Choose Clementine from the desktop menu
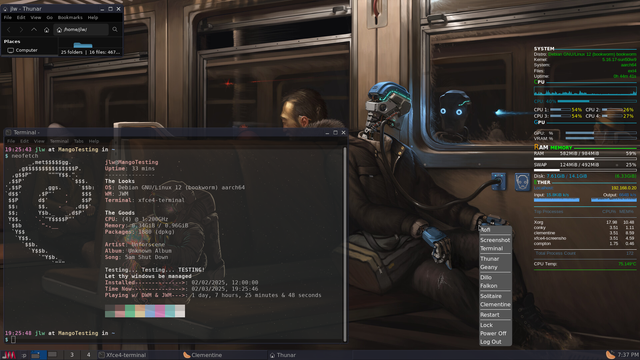 click(495, 305)
